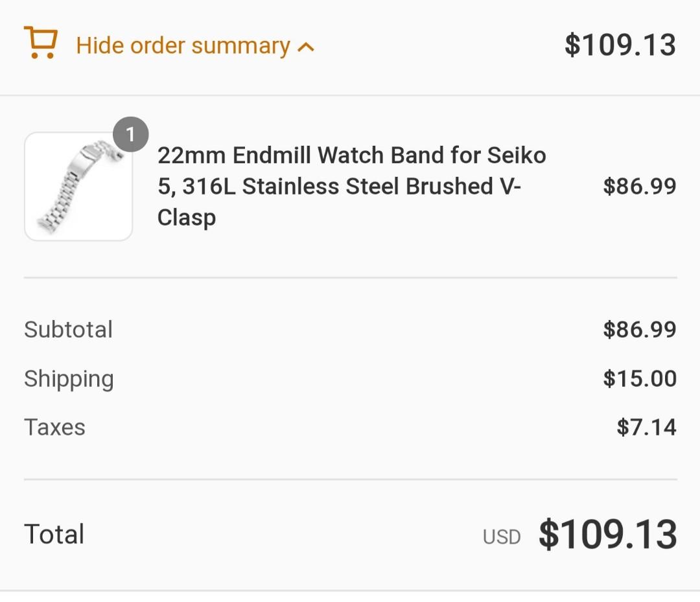Select the Shipping cost of $15.00
This screenshot has width=700, height=602.
tap(640, 378)
